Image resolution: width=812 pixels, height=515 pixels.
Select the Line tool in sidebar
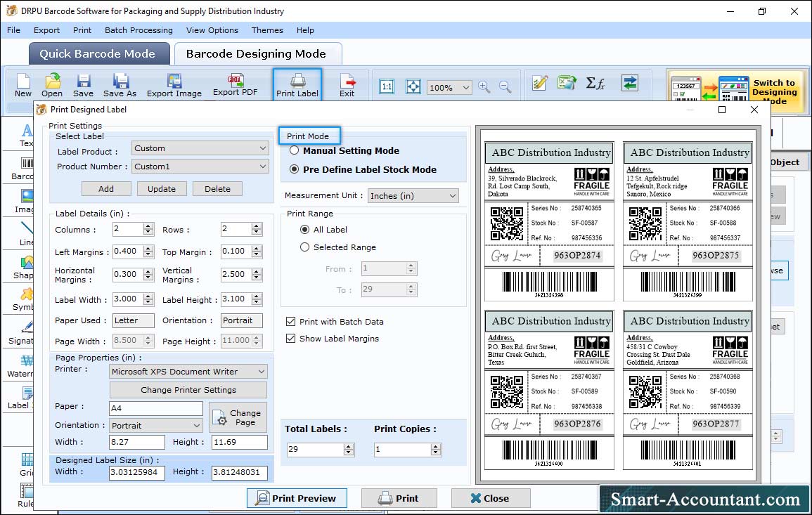click(27, 234)
